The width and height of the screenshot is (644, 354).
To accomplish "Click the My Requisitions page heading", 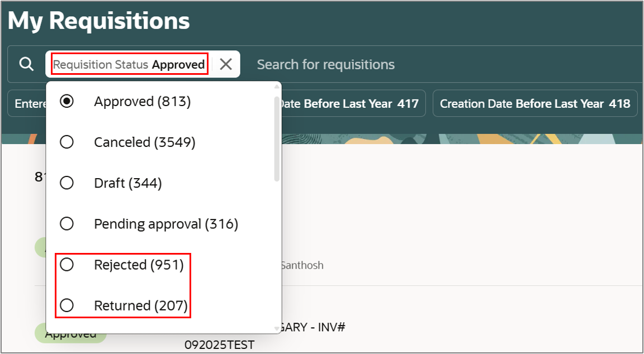I will tap(98, 21).
